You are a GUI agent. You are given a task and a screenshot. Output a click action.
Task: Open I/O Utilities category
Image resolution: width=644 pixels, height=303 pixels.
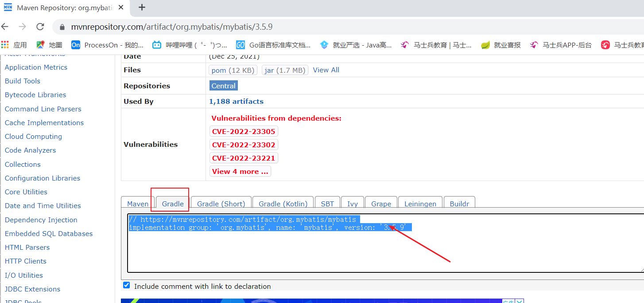pos(24,275)
